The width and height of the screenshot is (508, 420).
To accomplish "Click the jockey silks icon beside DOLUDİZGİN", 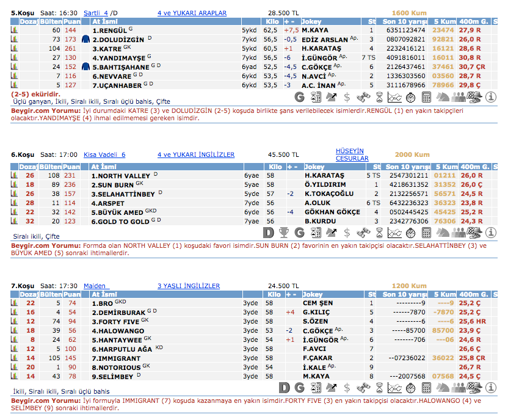I will (85, 39).
